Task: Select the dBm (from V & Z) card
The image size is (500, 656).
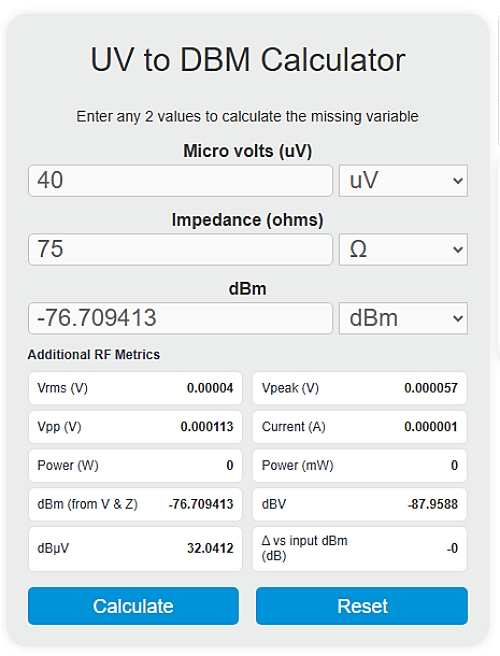Action: coord(135,504)
